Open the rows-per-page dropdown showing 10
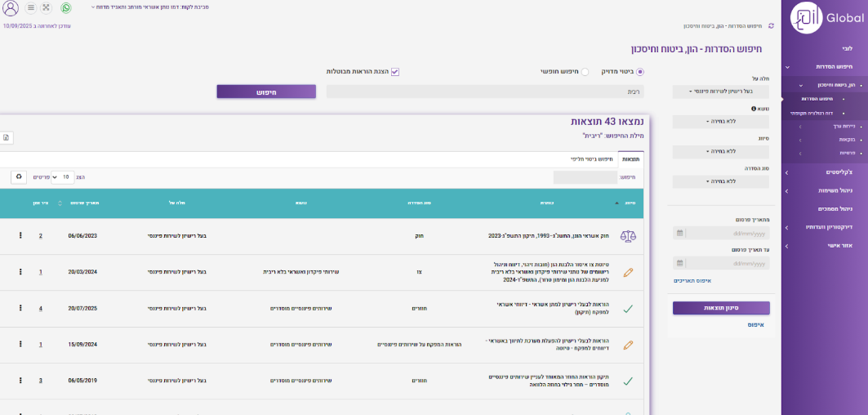868x415 pixels. point(63,176)
